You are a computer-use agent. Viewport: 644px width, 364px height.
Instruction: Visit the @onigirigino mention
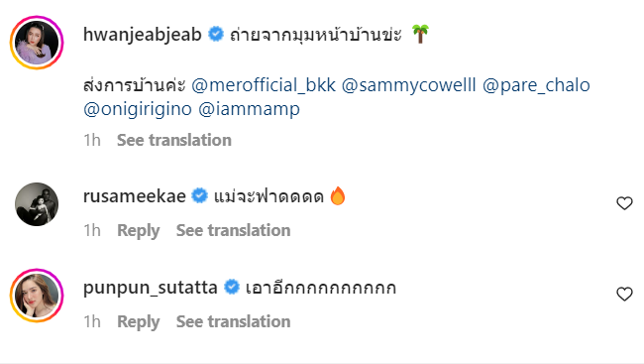(x=138, y=109)
